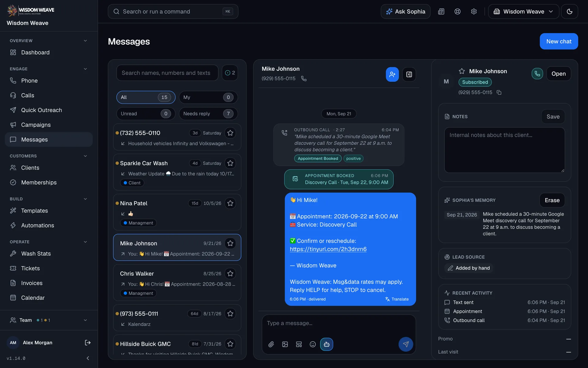Click the attach file paperclip icon
588x368 pixels.
coord(271,344)
